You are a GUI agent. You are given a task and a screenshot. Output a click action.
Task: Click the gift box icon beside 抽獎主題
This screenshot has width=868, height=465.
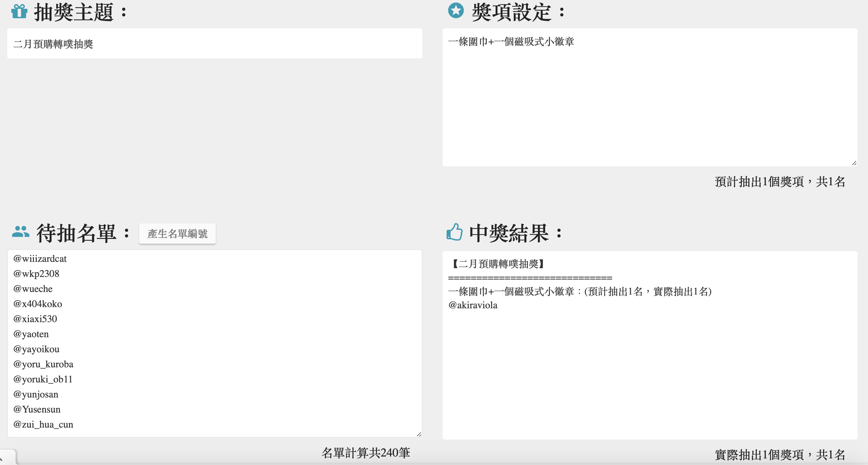(19, 11)
